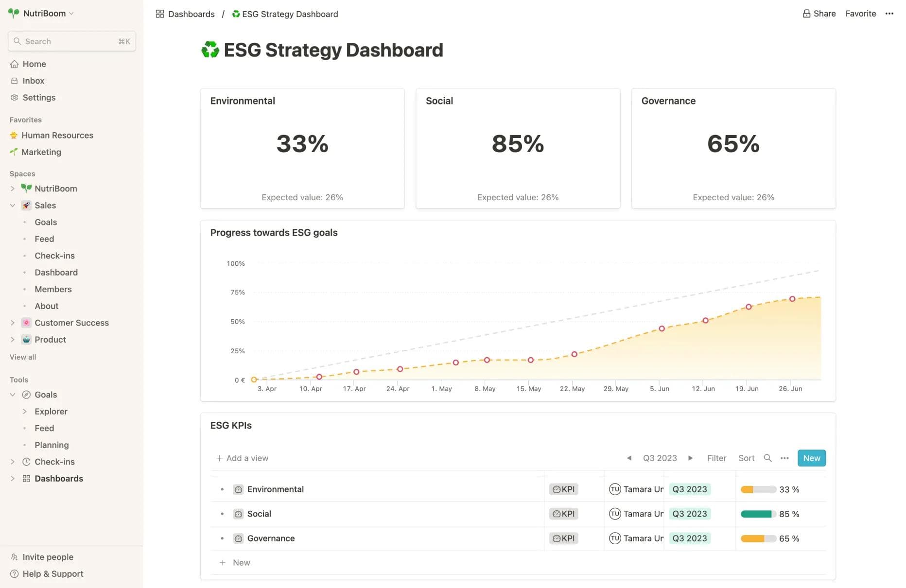Open the search icon in ESG KPIs toolbar
Image resolution: width=906 pixels, height=588 pixels.
pos(767,458)
